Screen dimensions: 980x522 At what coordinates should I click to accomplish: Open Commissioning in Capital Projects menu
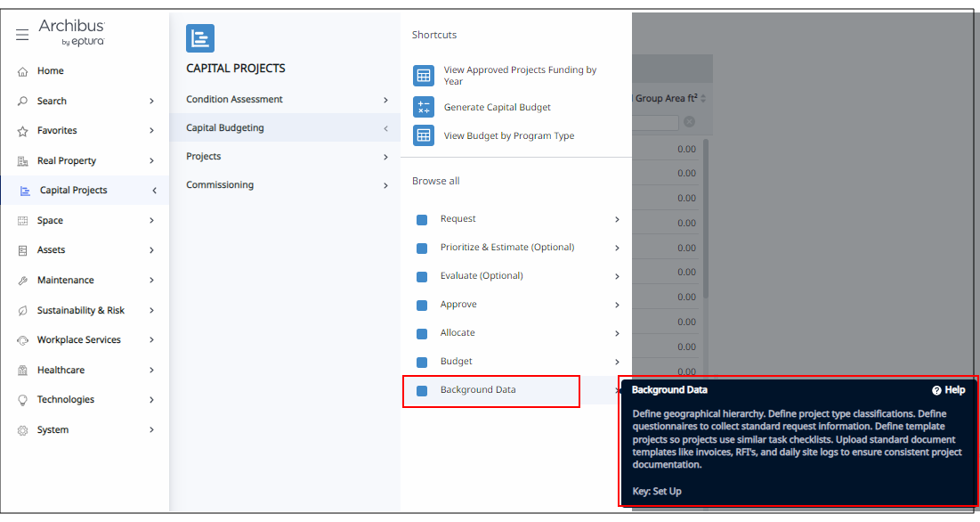pos(220,185)
